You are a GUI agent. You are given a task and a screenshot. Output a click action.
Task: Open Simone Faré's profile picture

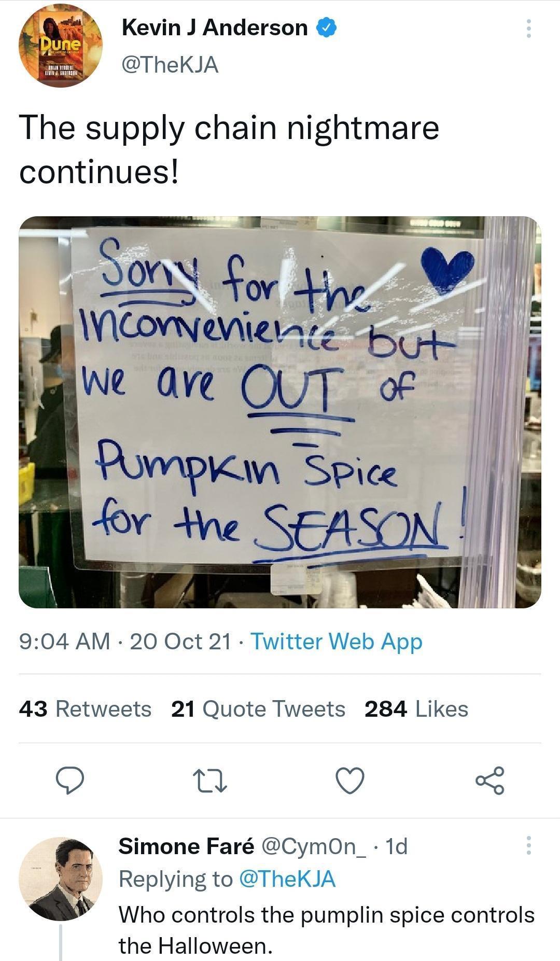61,879
